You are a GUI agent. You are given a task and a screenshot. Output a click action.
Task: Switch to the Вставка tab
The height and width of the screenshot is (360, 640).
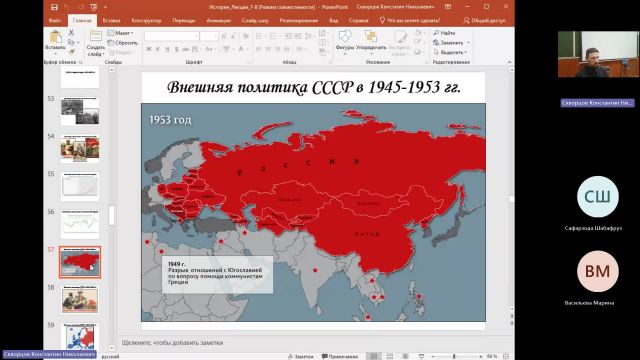[x=111, y=20]
